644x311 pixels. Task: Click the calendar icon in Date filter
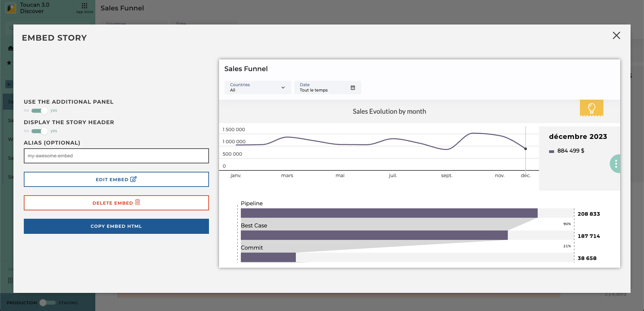click(x=353, y=88)
